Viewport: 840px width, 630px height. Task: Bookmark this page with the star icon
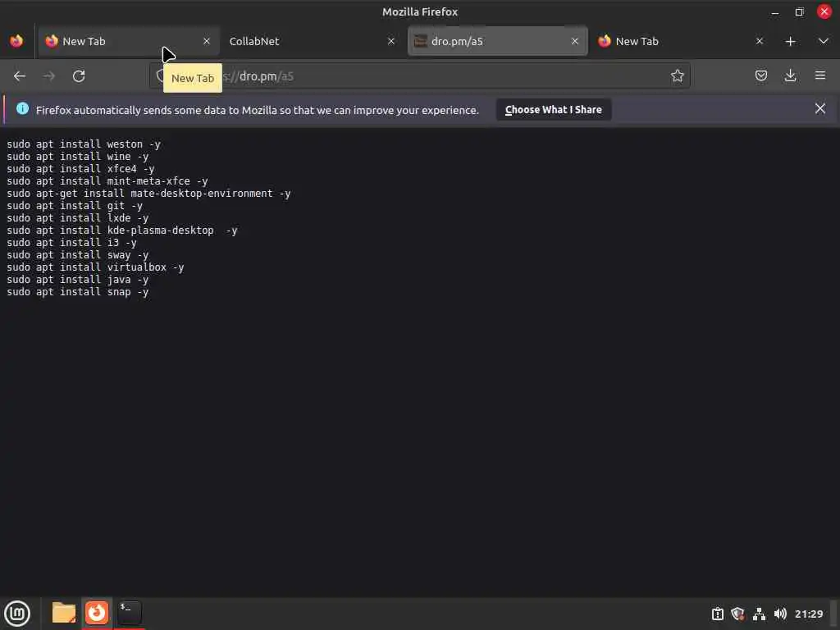pyautogui.click(x=677, y=76)
